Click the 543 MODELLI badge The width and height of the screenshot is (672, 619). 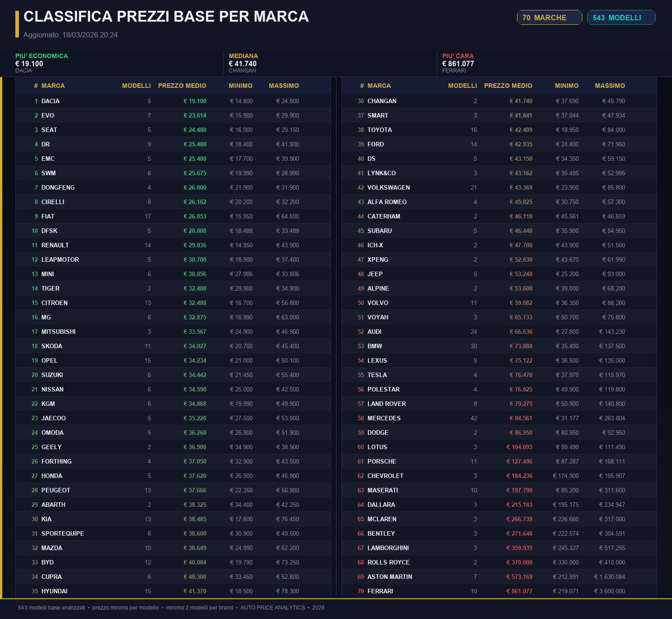[x=621, y=18]
